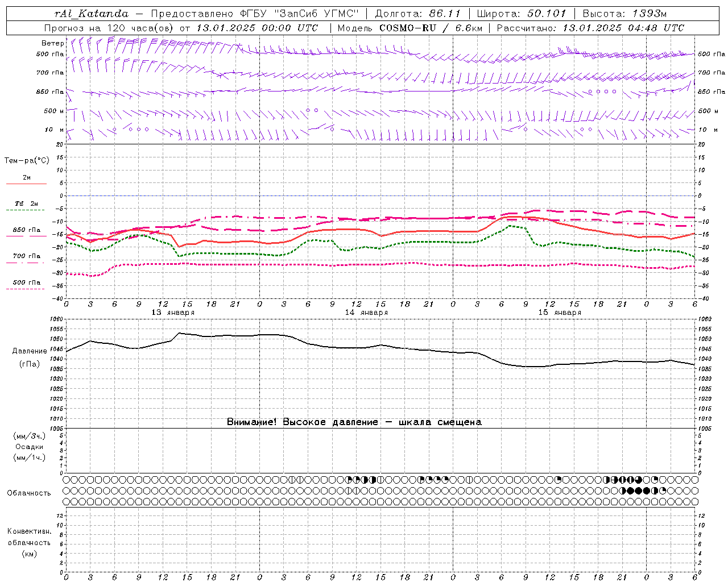Click the date label 13 января
The image size is (728, 582).
173,313
